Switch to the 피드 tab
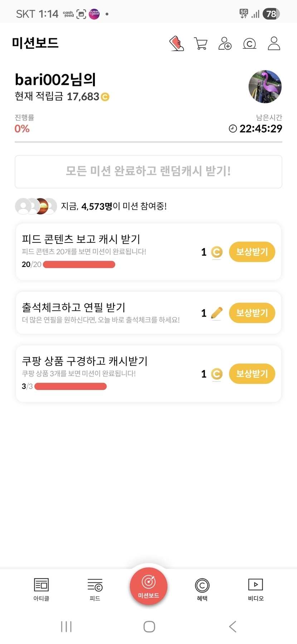297x644 pixels. [x=95, y=589]
